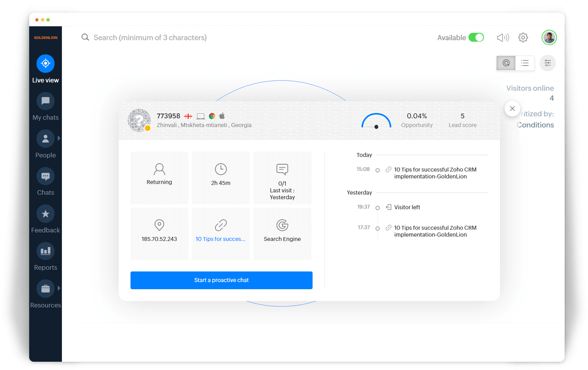
Task: Open the '10 Tips for succes...' page link
Action: point(220,239)
